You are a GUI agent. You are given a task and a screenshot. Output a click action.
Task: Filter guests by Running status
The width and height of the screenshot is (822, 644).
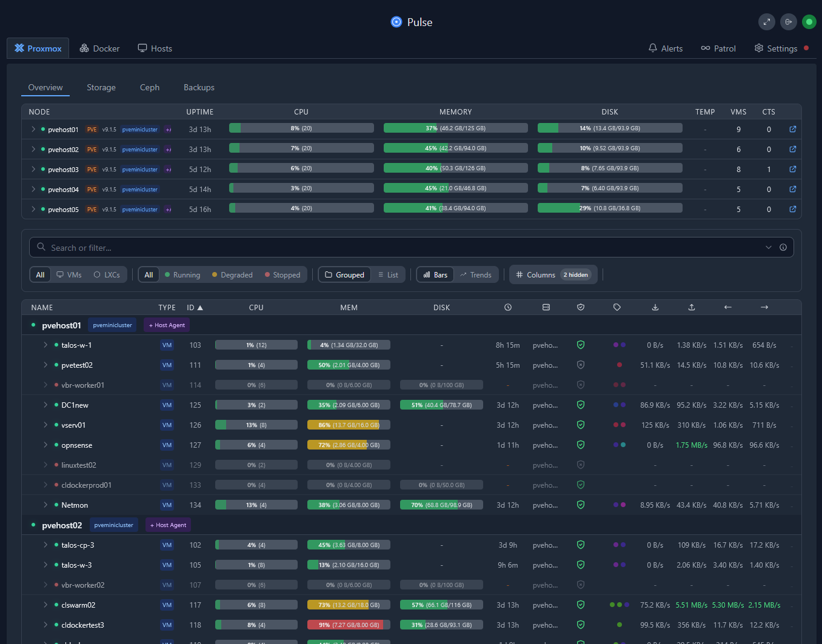point(182,274)
